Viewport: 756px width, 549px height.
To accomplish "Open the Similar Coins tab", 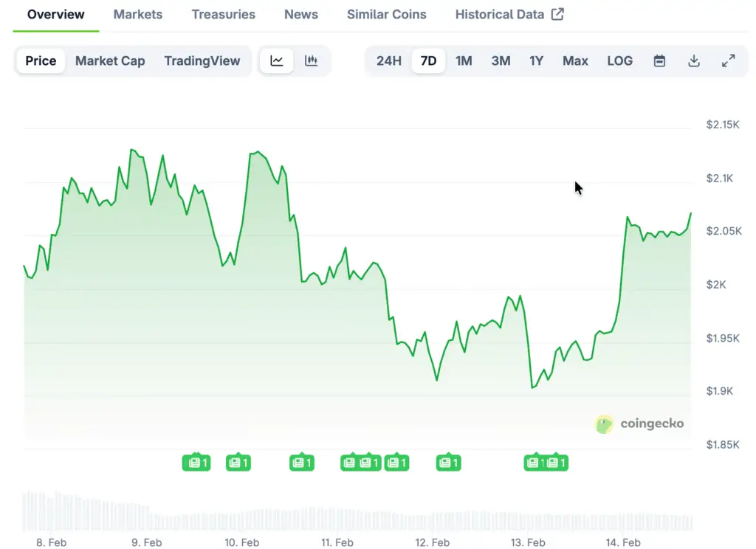I will click(387, 14).
